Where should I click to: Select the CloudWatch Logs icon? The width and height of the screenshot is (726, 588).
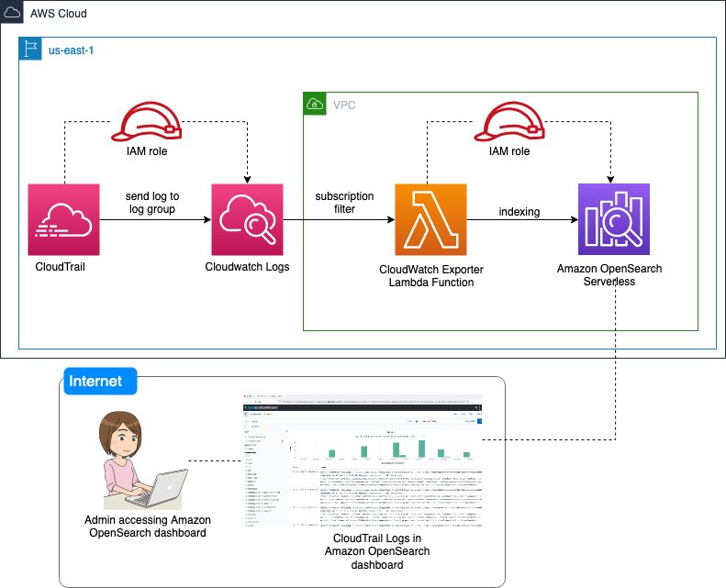(247, 219)
